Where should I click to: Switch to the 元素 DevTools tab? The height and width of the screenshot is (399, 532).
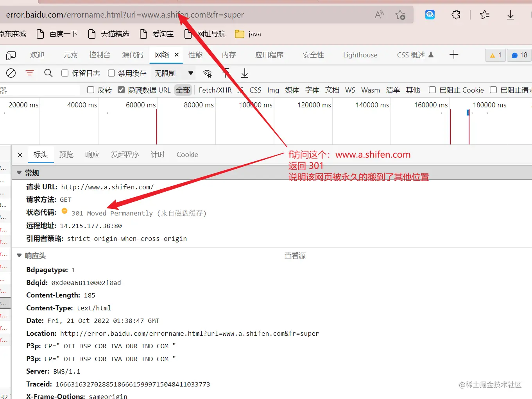pyautogui.click(x=70, y=55)
